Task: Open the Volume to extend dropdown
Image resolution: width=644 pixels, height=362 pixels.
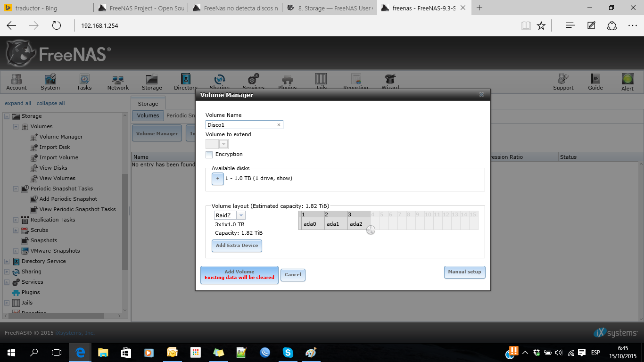Action: 224,144
